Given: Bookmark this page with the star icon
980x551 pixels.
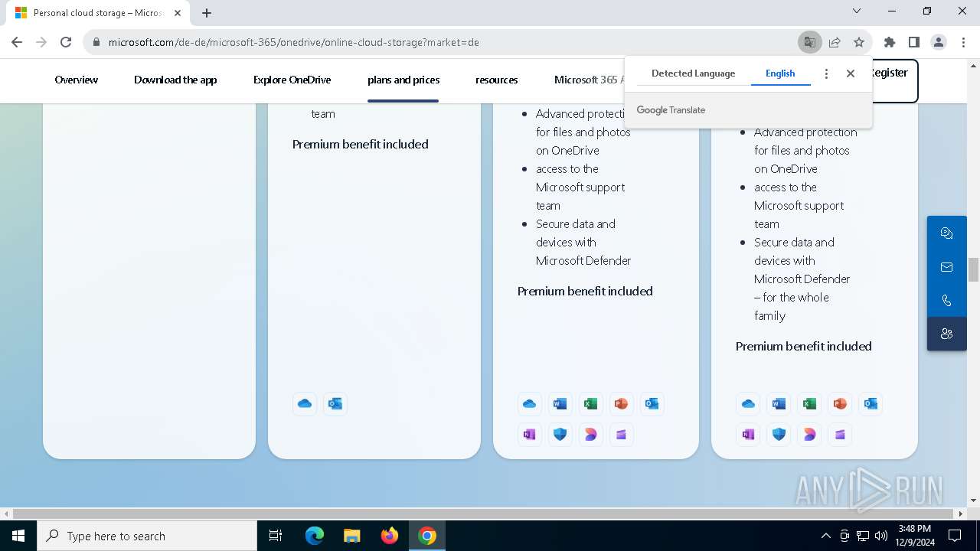Looking at the screenshot, I should (x=859, y=42).
